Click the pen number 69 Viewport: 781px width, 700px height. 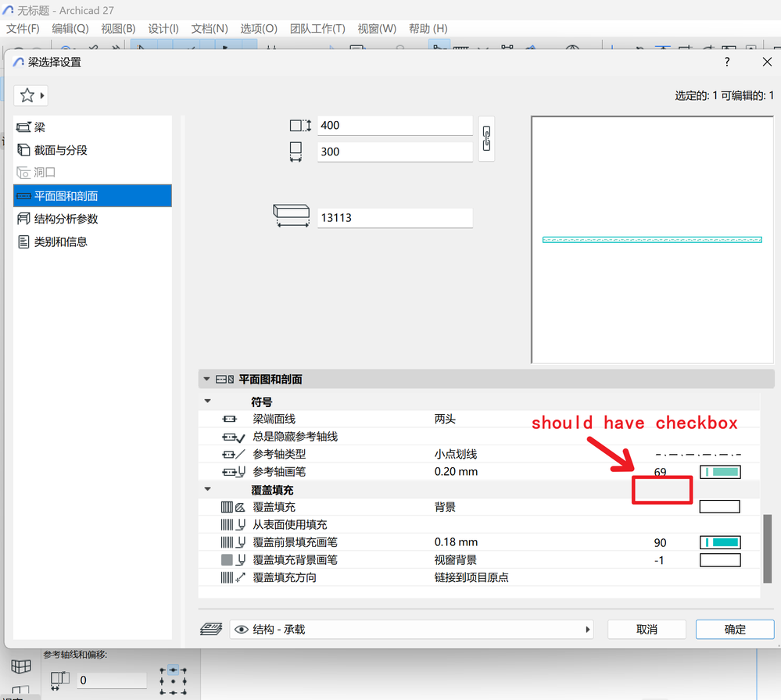point(661,472)
